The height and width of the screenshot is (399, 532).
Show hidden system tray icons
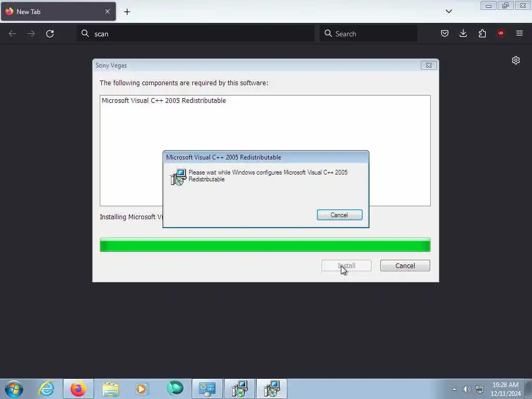pyautogui.click(x=454, y=389)
